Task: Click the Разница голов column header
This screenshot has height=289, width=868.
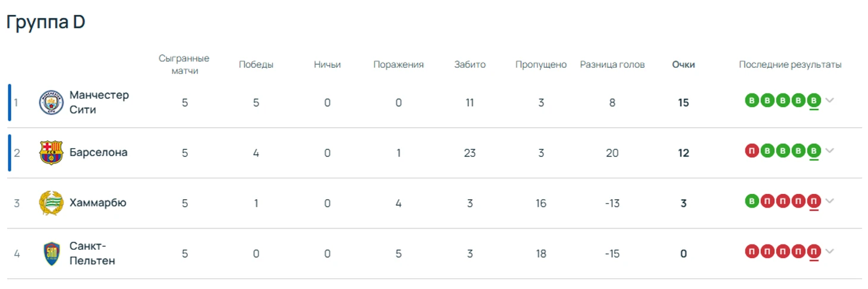Action: point(612,65)
